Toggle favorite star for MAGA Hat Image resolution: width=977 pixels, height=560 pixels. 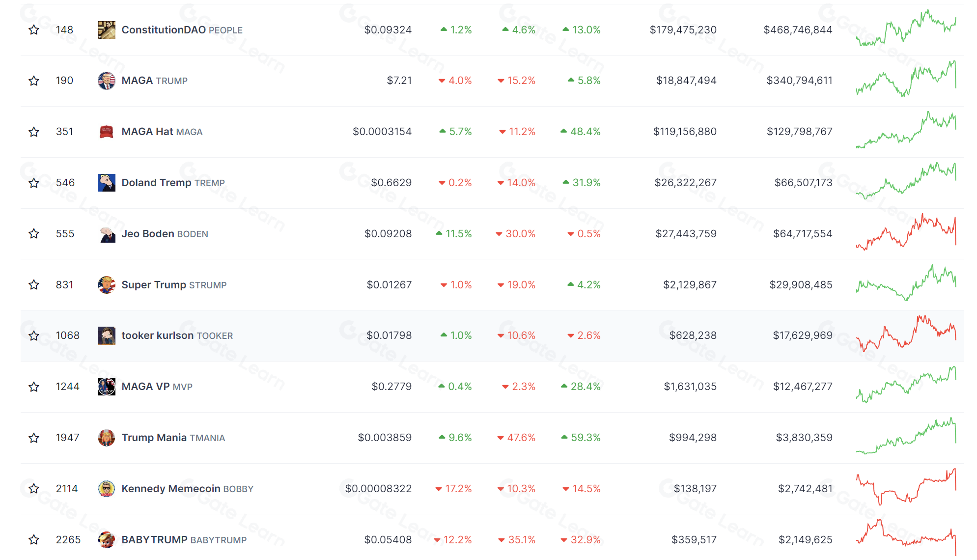34,132
